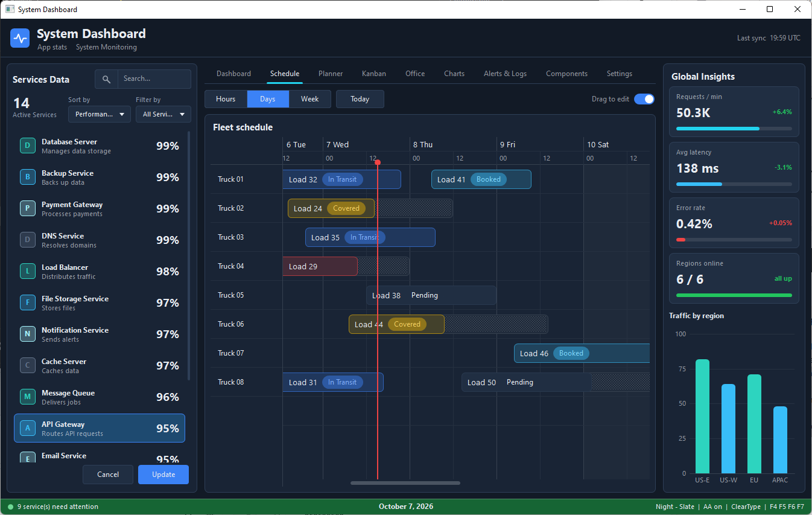Click the search magnifier icon
Image resolution: width=812 pixels, height=515 pixels.
(106, 79)
